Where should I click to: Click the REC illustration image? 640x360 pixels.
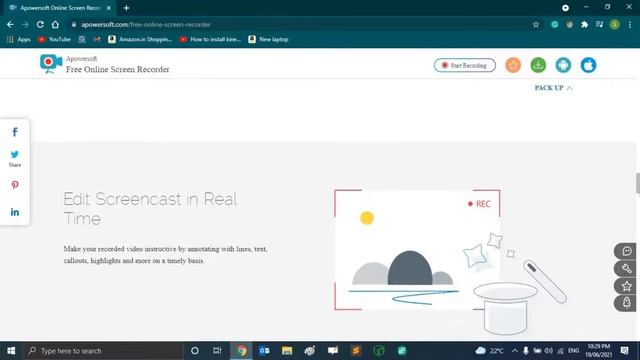pos(450,261)
